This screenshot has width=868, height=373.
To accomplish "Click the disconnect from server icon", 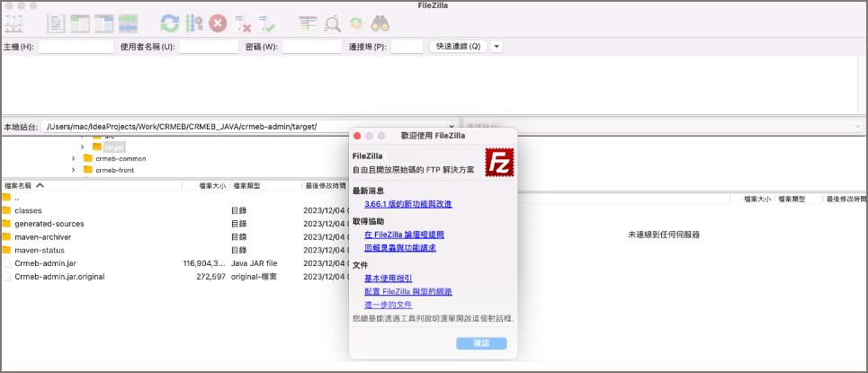I will coord(243,22).
